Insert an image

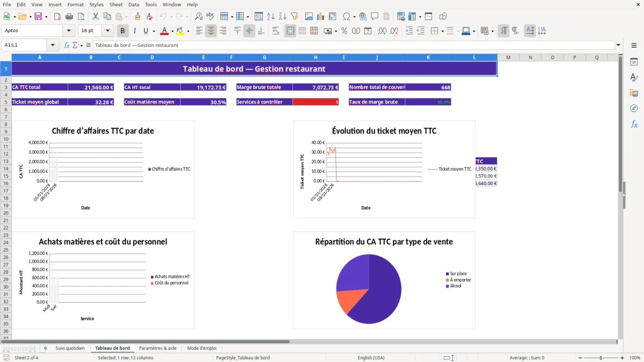[309, 17]
